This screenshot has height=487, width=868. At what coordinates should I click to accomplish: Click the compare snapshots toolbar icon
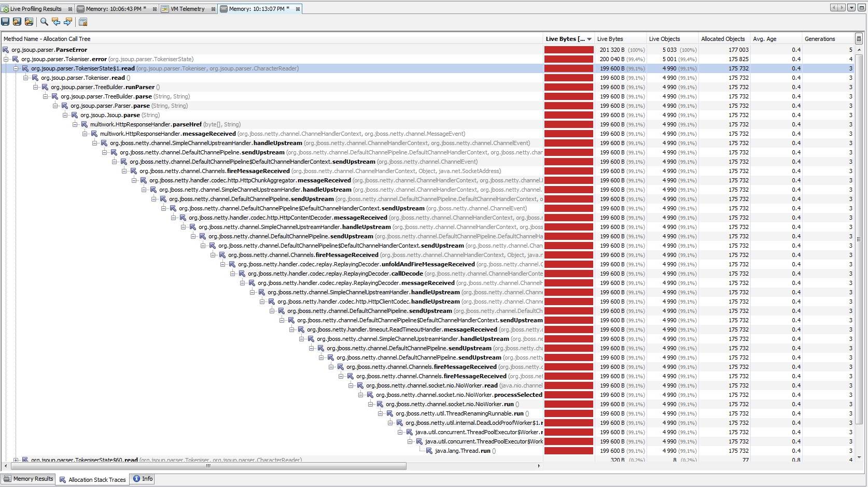(x=83, y=22)
